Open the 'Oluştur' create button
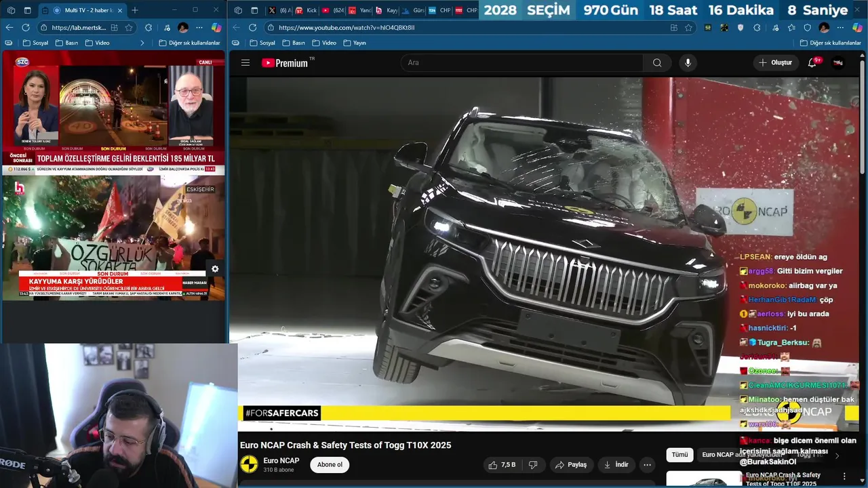This screenshot has width=868, height=488. (776, 62)
